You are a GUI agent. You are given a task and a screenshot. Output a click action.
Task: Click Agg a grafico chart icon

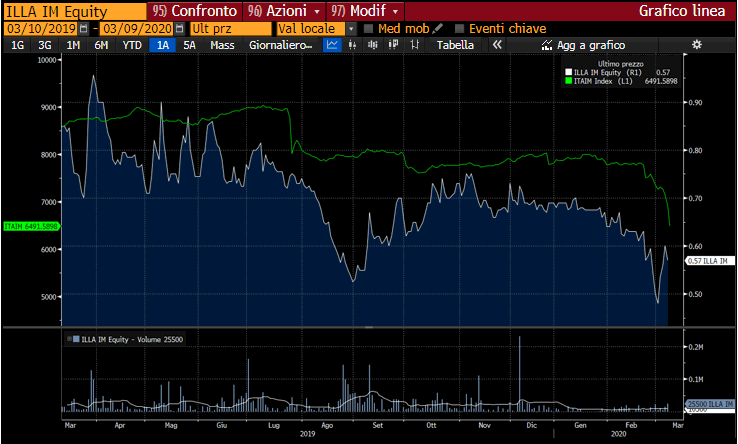coord(547,45)
